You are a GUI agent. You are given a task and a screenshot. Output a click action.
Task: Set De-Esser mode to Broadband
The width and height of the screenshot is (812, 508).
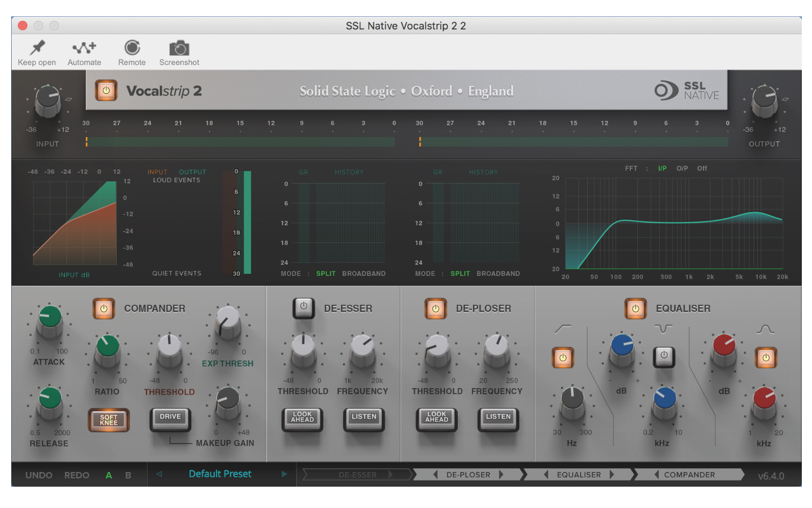click(x=364, y=273)
